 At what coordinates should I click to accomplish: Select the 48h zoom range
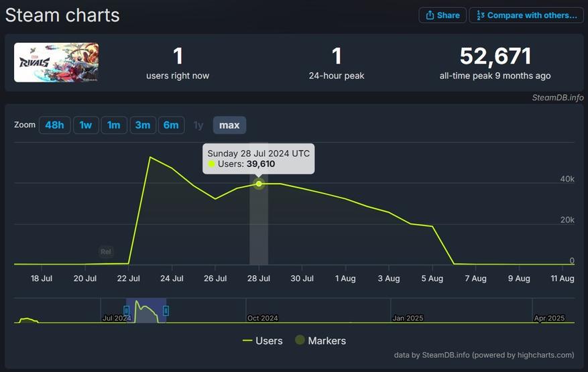54,125
